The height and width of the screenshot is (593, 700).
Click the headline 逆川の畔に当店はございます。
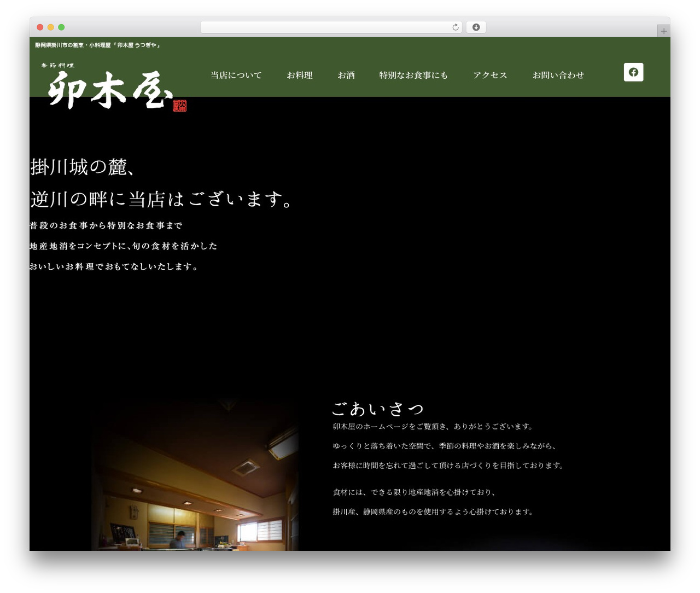163,199
